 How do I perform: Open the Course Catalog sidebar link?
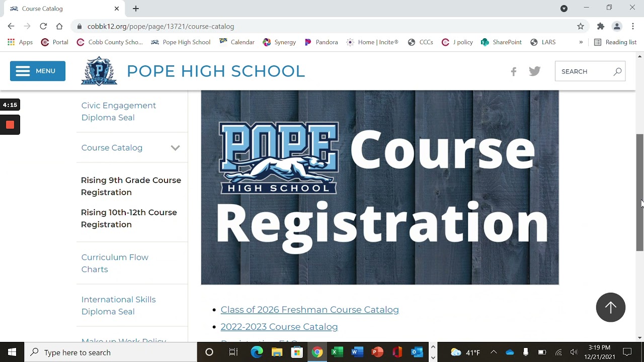112,148
